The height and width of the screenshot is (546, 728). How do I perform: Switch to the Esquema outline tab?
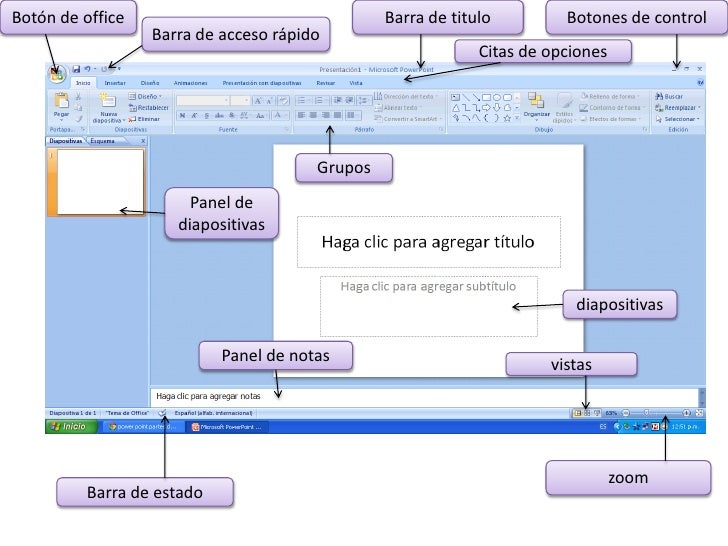click(x=103, y=141)
